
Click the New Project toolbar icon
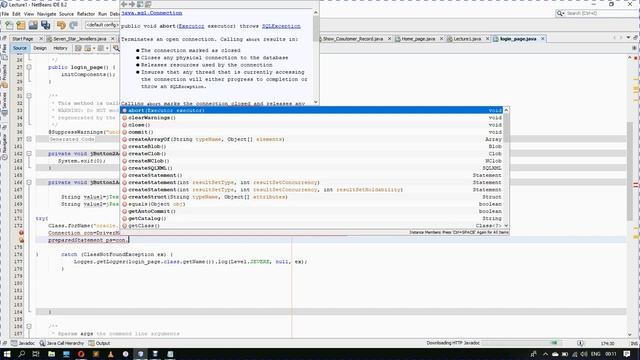coord(21,25)
